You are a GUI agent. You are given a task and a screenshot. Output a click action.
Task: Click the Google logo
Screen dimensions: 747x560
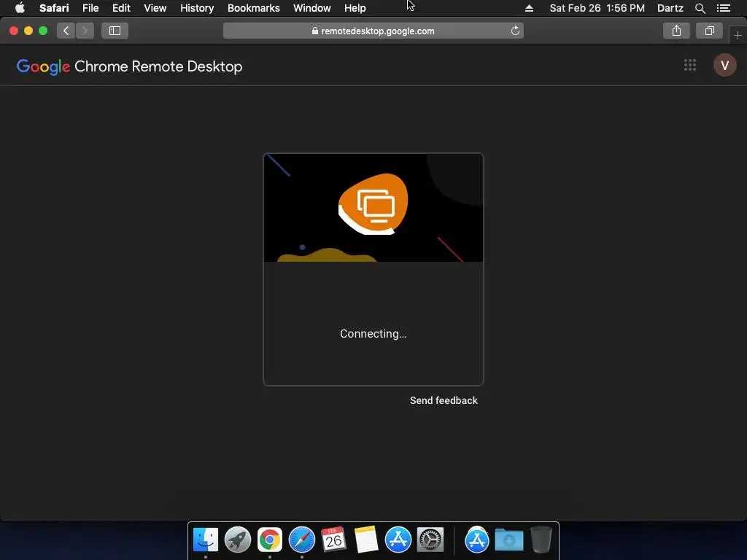(x=43, y=66)
